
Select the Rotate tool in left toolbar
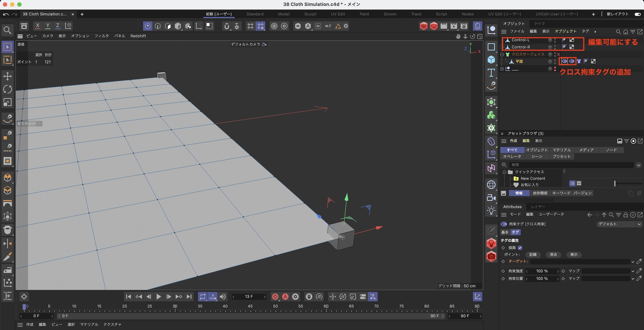7,89
